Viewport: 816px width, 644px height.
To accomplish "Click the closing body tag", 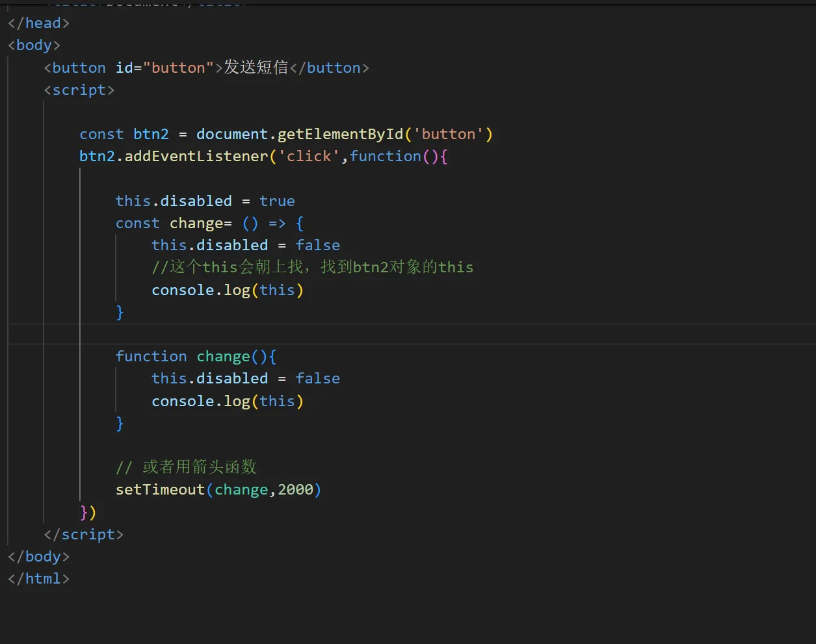I will [38, 556].
